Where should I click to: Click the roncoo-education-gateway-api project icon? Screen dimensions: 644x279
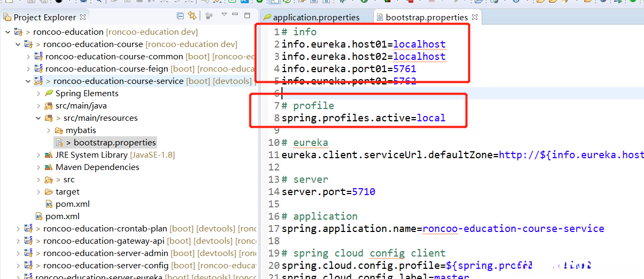pyautogui.click(x=28, y=241)
